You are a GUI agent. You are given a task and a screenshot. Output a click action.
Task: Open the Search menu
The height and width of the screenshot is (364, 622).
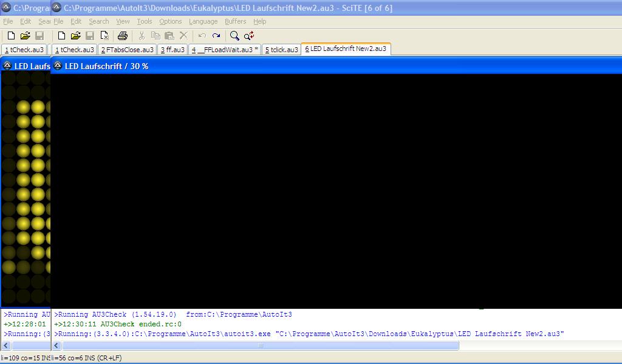click(x=98, y=21)
